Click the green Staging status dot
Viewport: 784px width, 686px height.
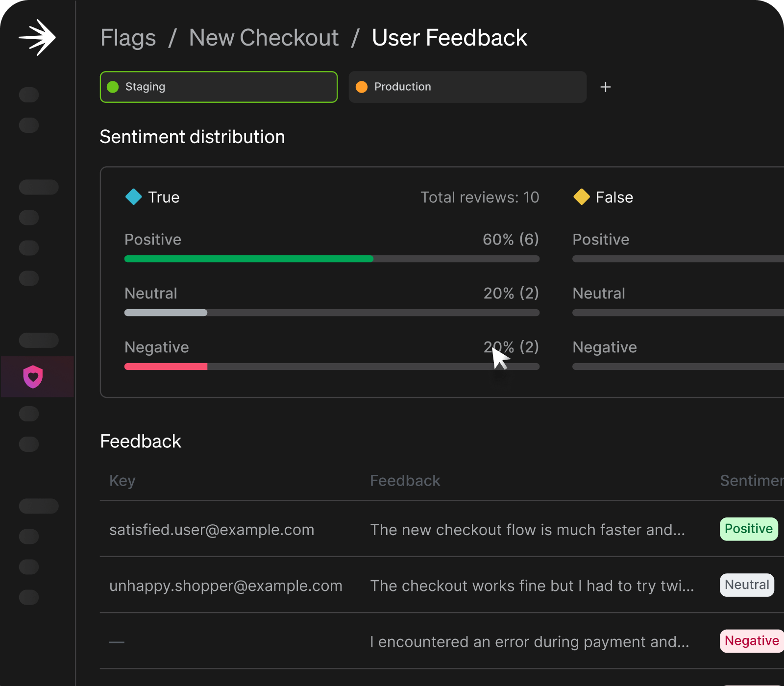pyautogui.click(x=113, y=87)
